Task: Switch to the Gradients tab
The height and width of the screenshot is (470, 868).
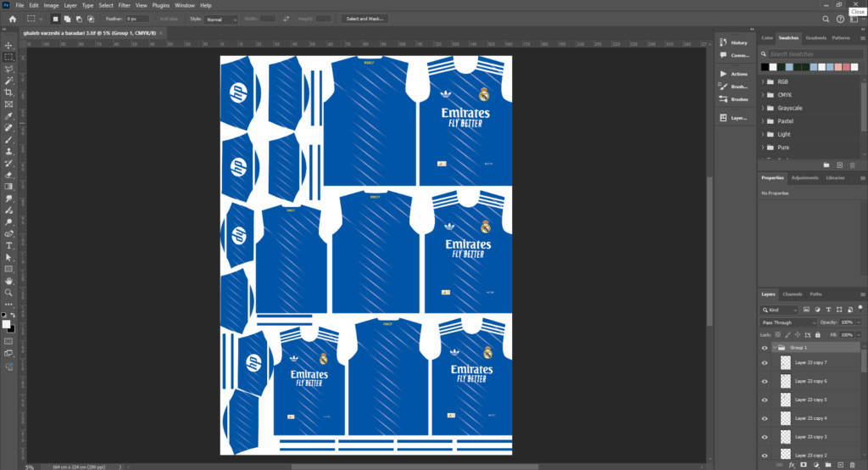Action: 816,37
